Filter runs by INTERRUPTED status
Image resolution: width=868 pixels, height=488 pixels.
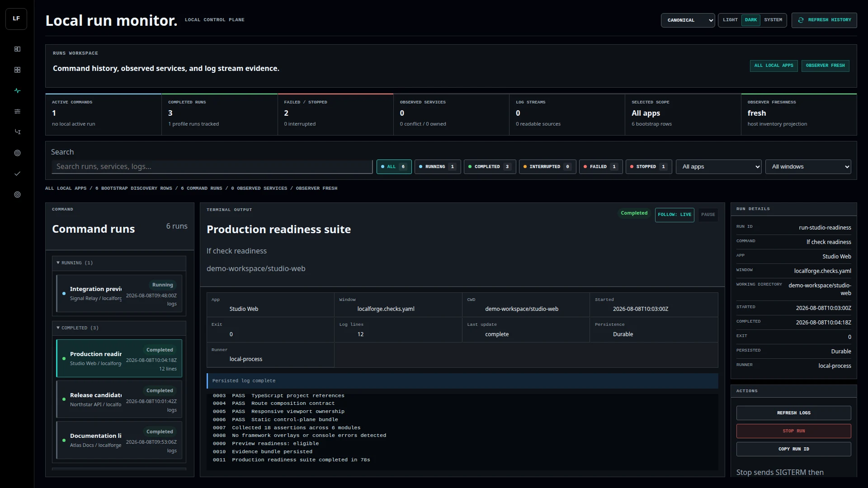click(x=547, y=167)
